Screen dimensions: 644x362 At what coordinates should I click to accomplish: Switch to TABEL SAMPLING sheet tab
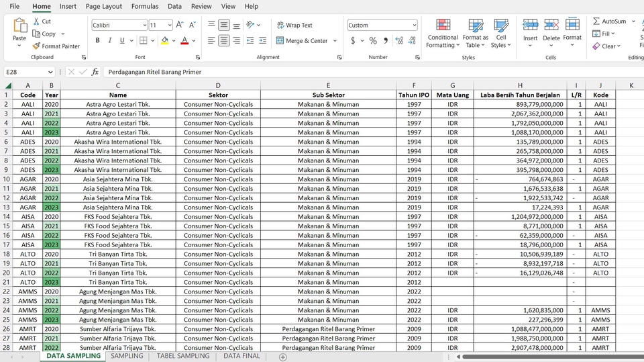coord(182,356)
